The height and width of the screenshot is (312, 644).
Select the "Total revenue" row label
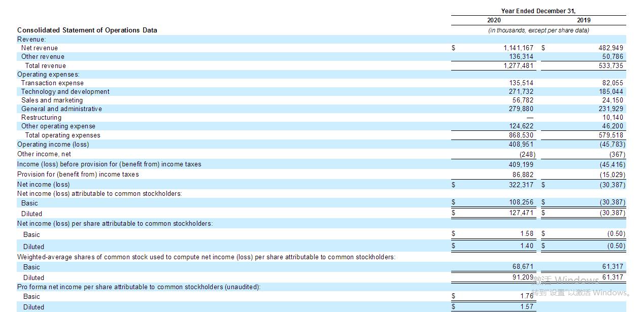tap(46, 66)
